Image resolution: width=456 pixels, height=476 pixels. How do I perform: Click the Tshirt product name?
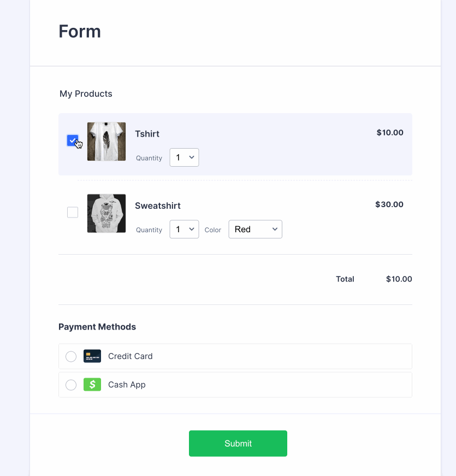click(x=147, y=134)
